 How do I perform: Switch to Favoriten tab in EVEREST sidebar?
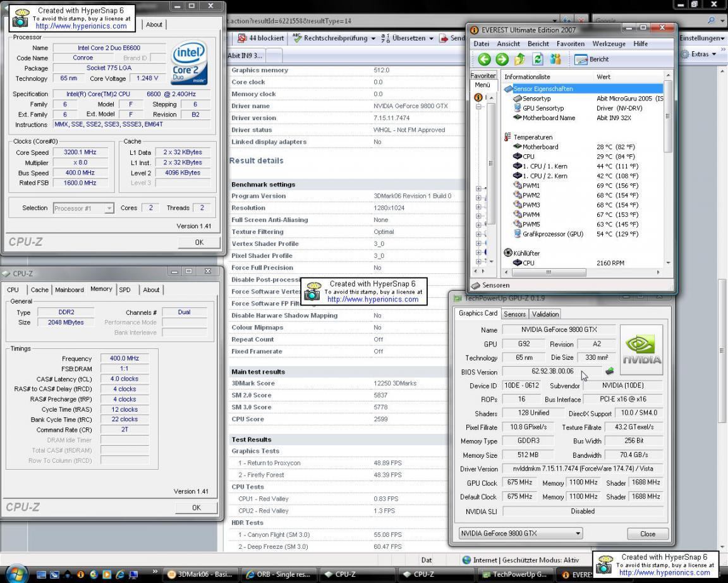click(483, 75)
